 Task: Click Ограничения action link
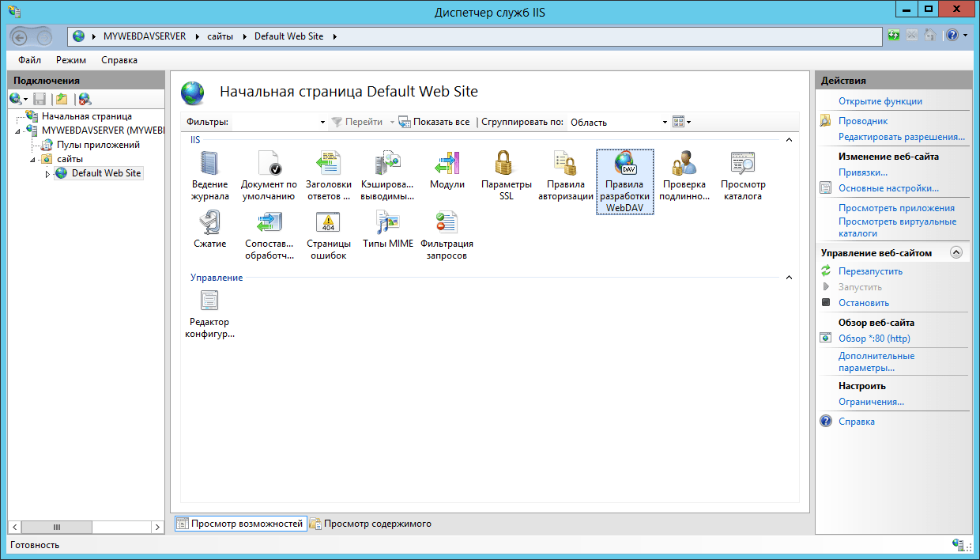[x=871, y=402]
